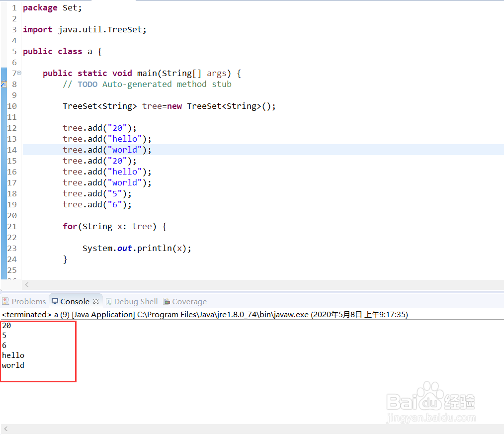Click the TODO Auto-generated method stub comment

pos(147,84)
